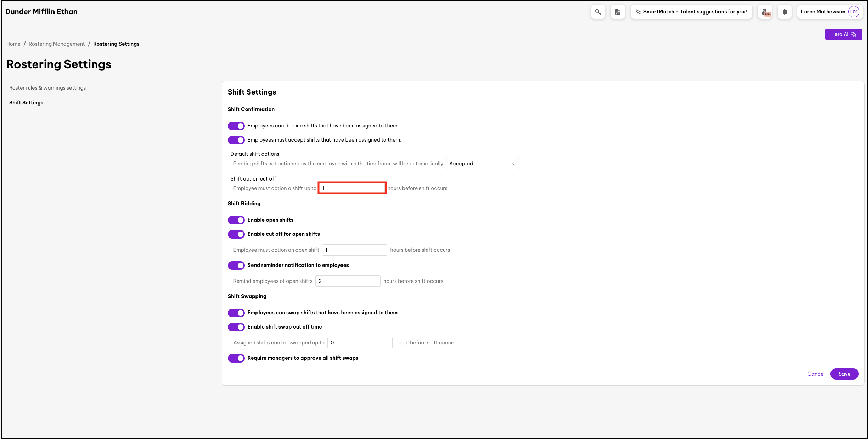Click the beta lab flask icon
868x439 pixels.
point(765,12)
